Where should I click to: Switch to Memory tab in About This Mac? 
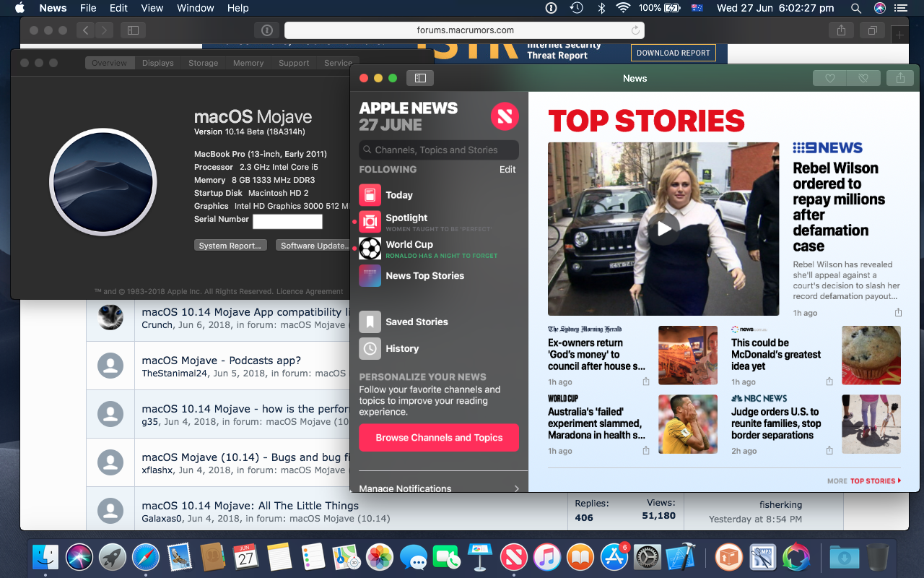248,63
